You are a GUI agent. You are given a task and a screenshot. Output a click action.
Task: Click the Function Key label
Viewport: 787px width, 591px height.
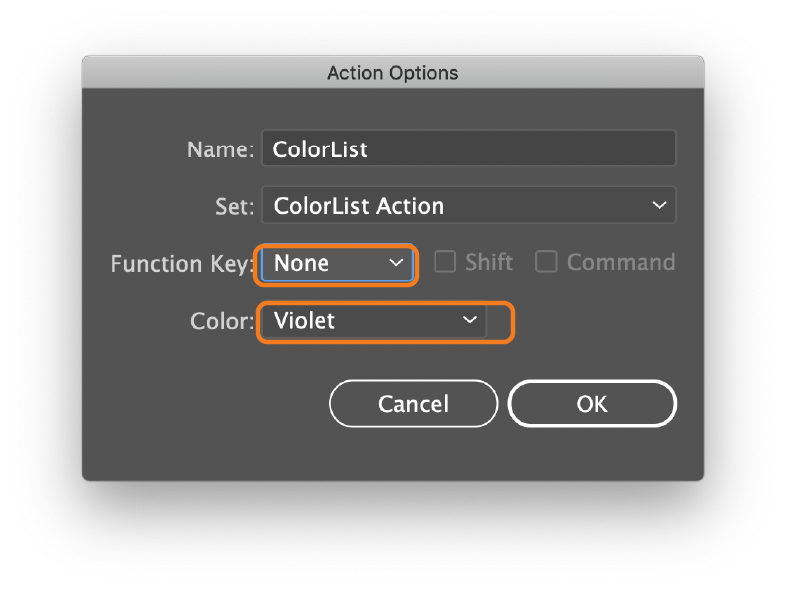click(181, 264)
